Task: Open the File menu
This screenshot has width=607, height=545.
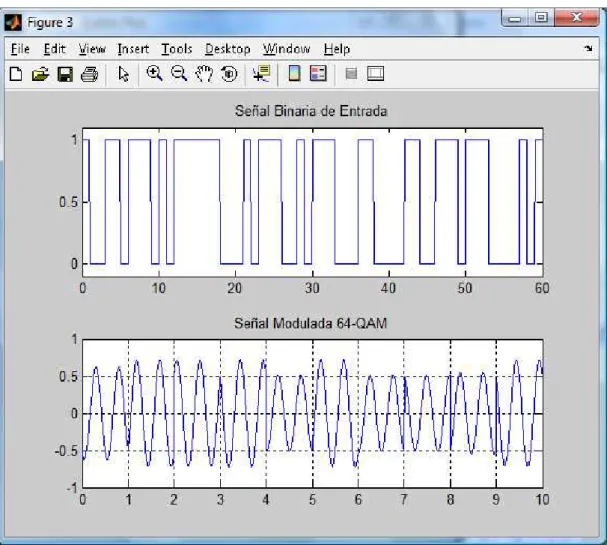Action: point(20,49)
